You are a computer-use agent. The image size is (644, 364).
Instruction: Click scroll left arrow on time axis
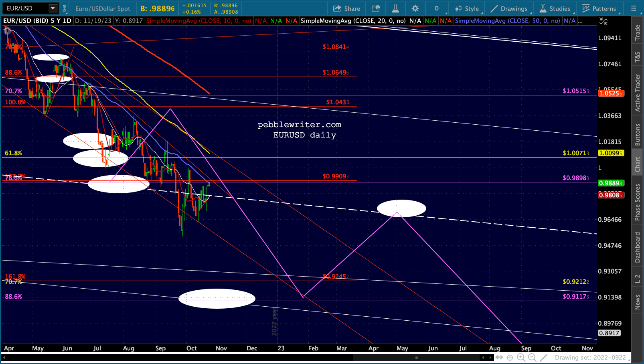coord(483,358)
